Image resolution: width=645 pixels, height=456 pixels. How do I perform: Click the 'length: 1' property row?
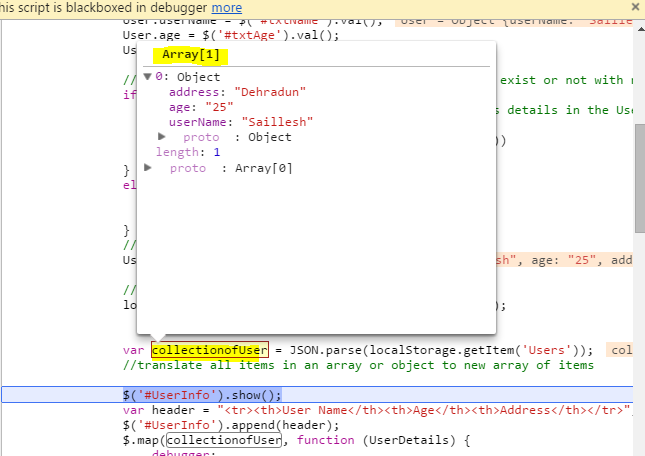pos(188,152)
